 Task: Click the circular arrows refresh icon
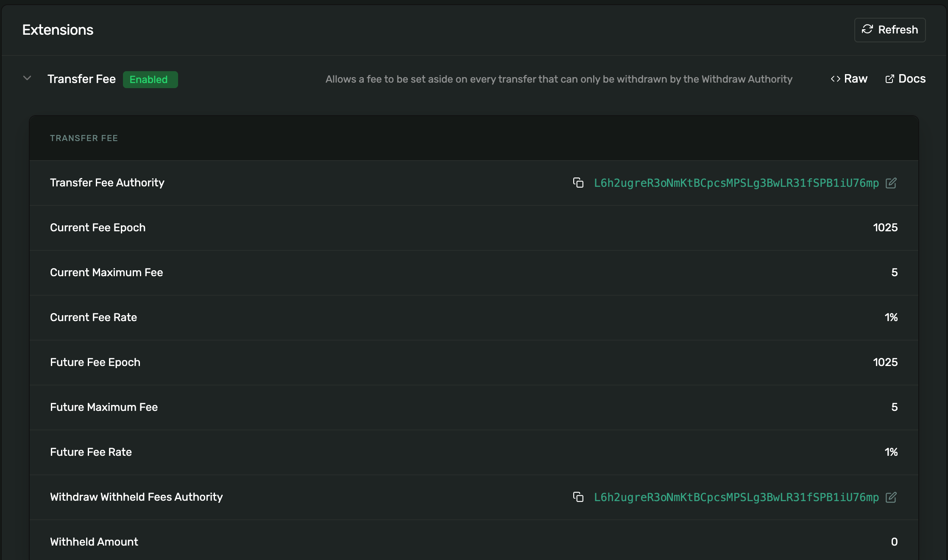867,29
